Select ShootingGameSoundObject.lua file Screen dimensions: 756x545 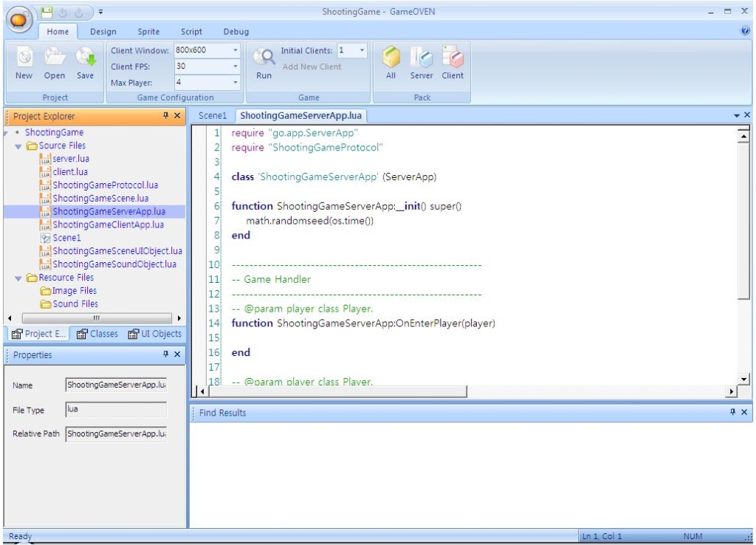click(114, 264)
